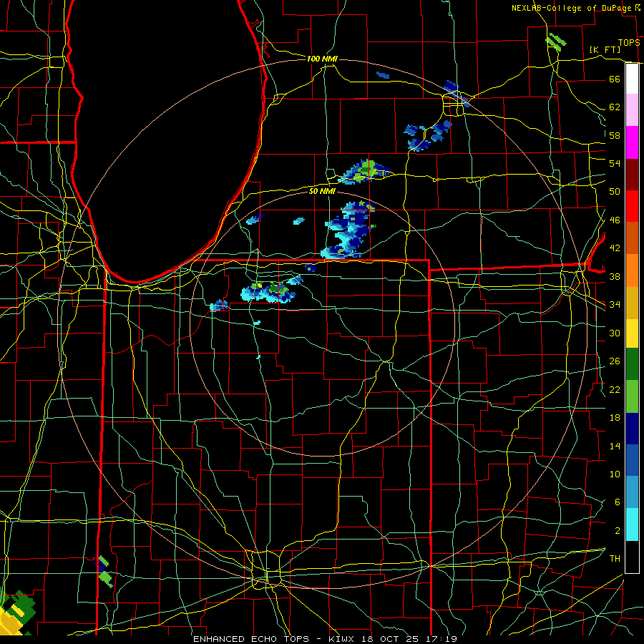Click the white swatch in the tops legend
644x644 pixels.
(632, 79)
